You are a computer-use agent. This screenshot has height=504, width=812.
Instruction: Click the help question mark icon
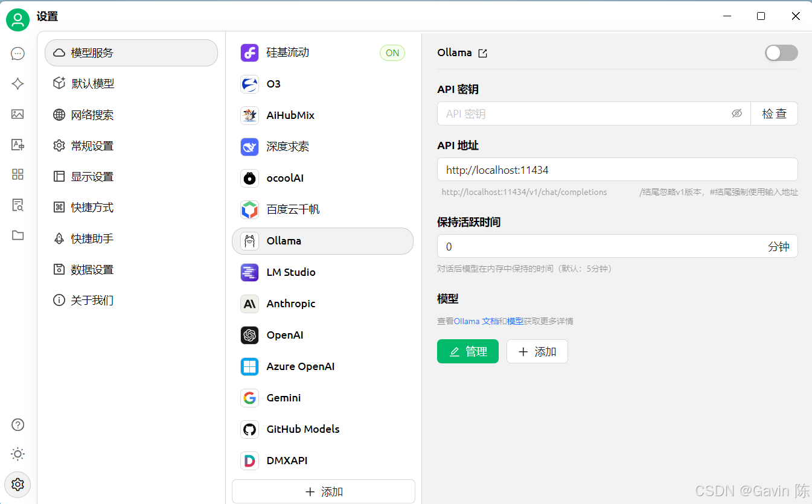[x=18, y=424]
